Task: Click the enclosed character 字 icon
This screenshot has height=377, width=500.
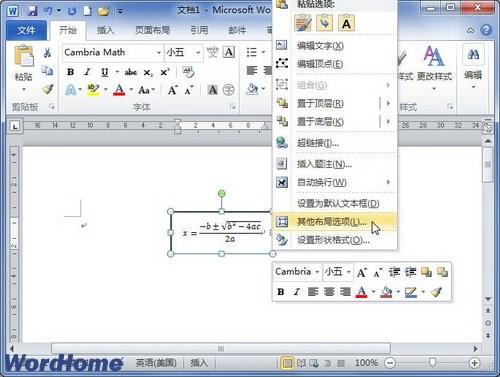Action: [x=229, y=90]
